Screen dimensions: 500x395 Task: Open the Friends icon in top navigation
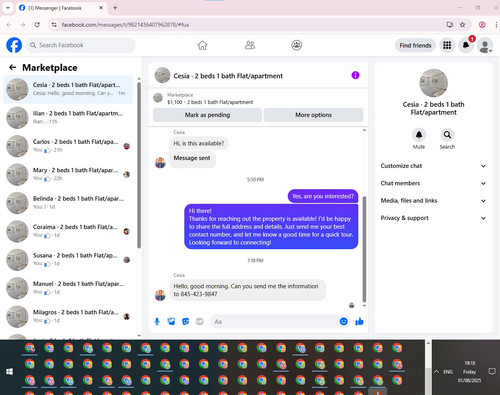250,45
